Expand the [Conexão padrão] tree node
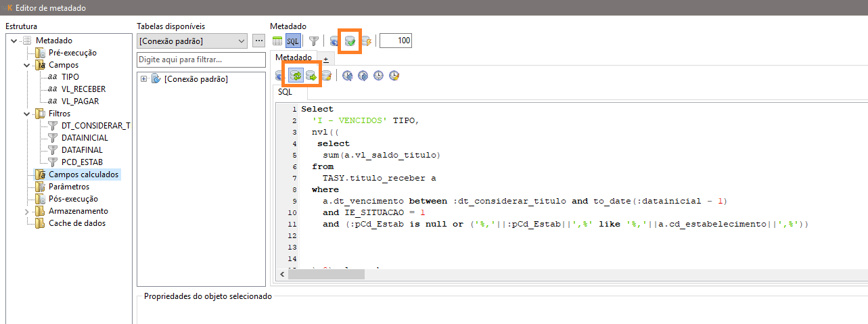The width and height of the screenshot is (868, 324). tap(143, 79)
